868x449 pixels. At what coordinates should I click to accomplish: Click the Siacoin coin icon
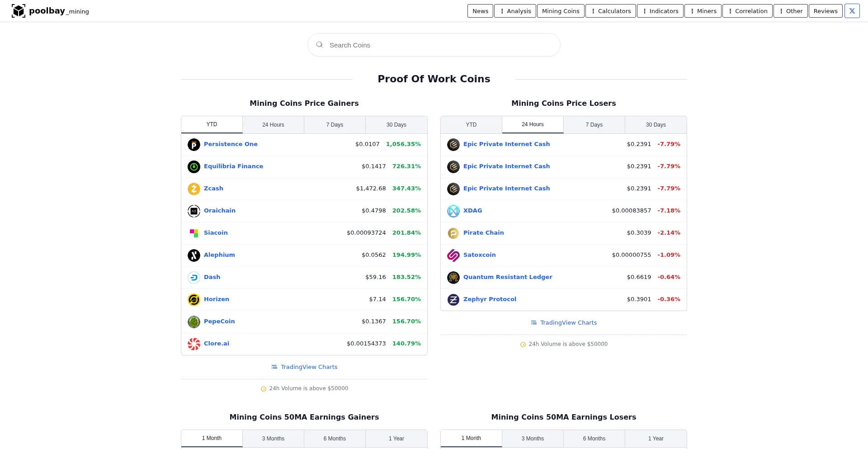point(194,233)
